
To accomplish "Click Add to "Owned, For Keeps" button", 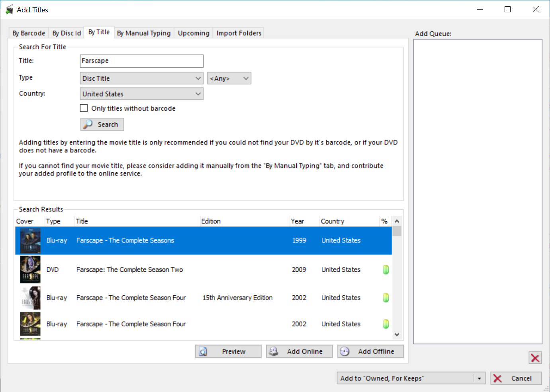I will [405, 378].
